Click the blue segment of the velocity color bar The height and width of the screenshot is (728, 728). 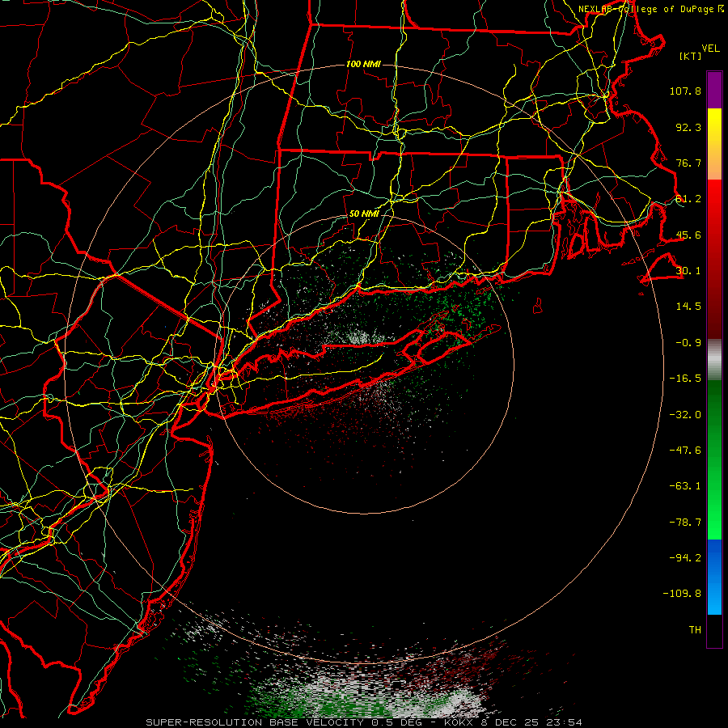[x=714, y=577]
